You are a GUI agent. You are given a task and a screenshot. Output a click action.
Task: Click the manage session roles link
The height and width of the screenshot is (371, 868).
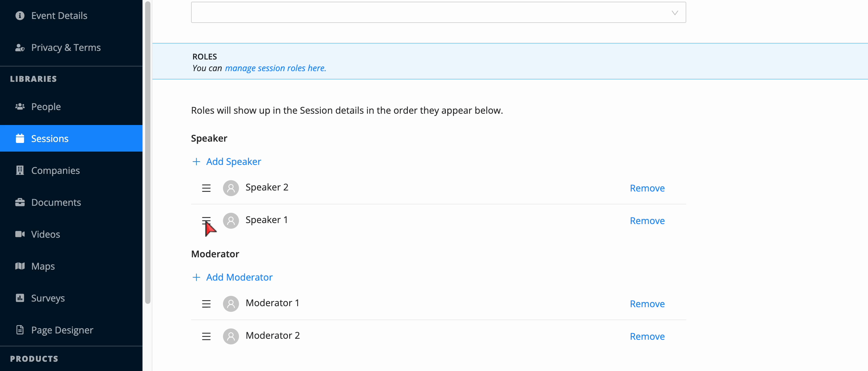coord(275,68)
